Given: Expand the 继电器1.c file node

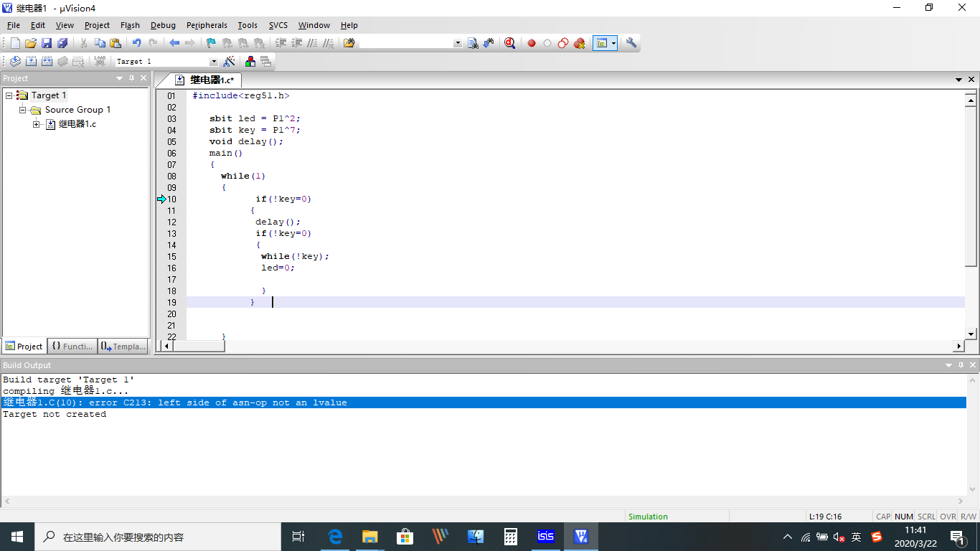Looking at the screenshot, I should (x=36, y=124).
